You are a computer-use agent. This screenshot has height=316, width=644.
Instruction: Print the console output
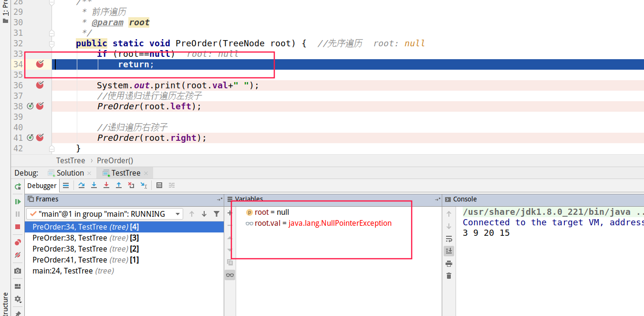click(448, 263)
